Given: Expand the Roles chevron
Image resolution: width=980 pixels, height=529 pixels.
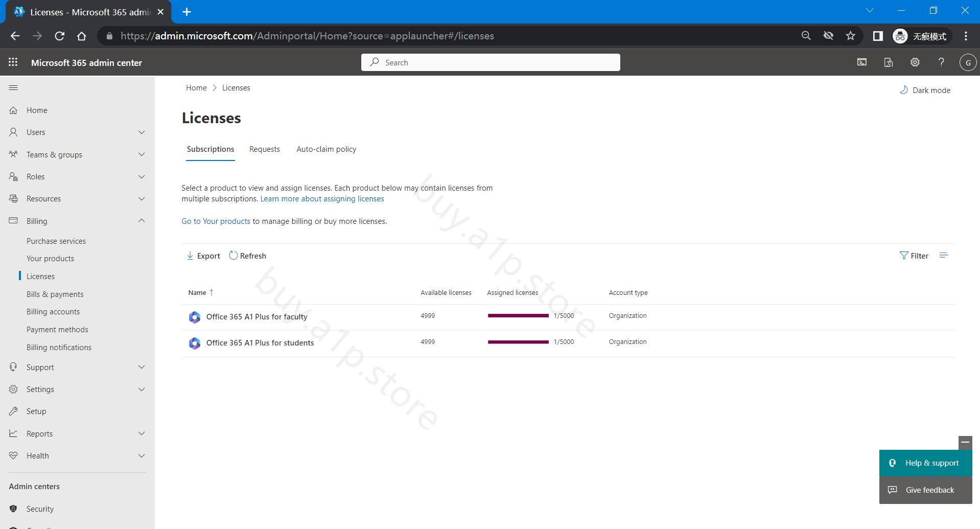Looking at the screenshot, I should 142,177.
